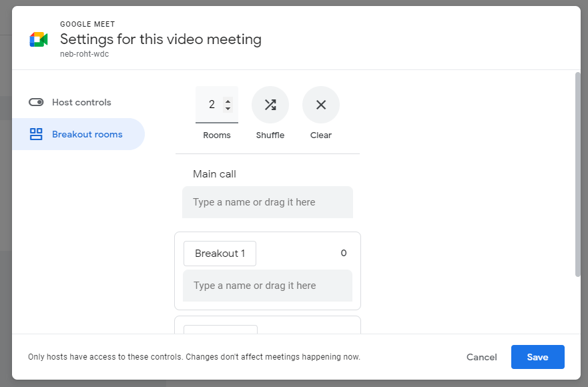Select the number of rooms field

coord(212,105)
